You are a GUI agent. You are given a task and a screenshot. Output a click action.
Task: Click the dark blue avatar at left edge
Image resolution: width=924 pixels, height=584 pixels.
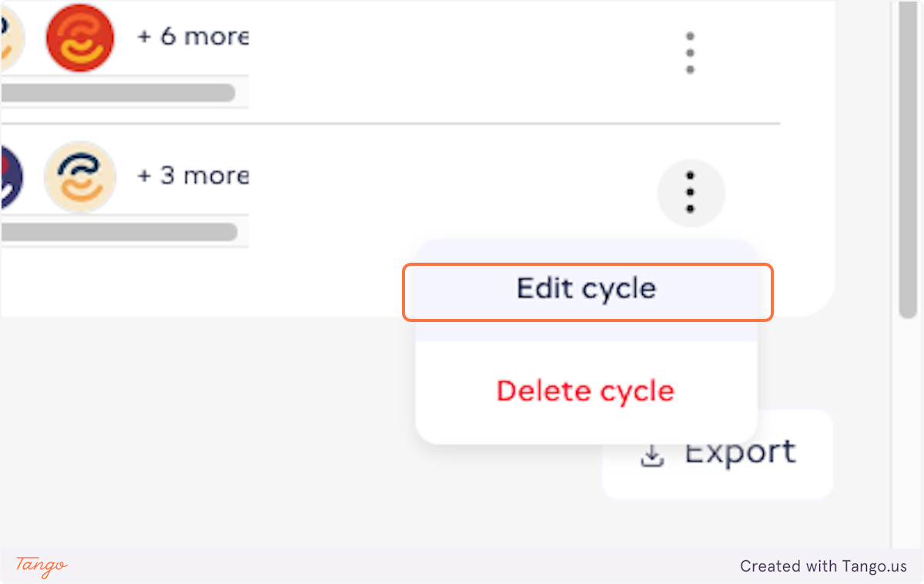point(9,177)
